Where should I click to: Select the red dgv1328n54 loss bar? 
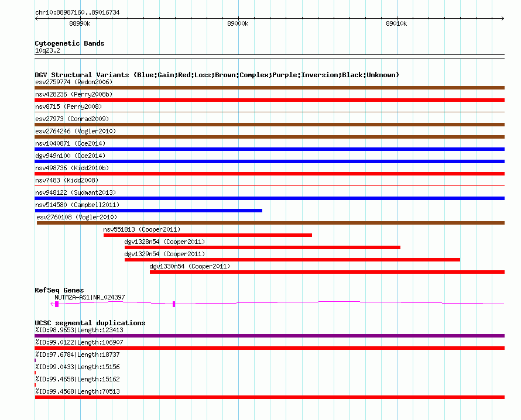pos(262,247)
